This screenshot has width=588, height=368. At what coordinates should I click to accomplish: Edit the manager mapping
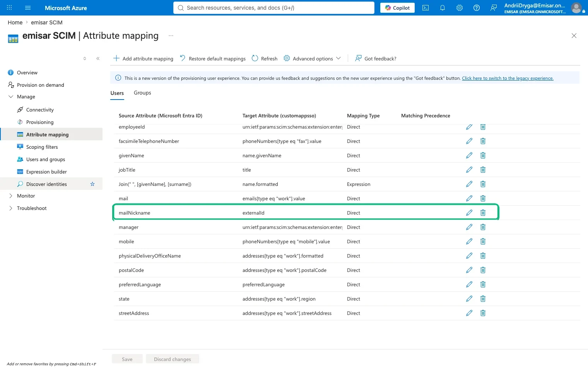click(x=469, y=227)
